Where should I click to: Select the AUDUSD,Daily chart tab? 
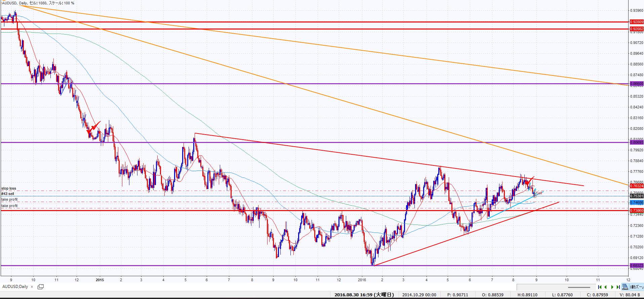[15, 287]
